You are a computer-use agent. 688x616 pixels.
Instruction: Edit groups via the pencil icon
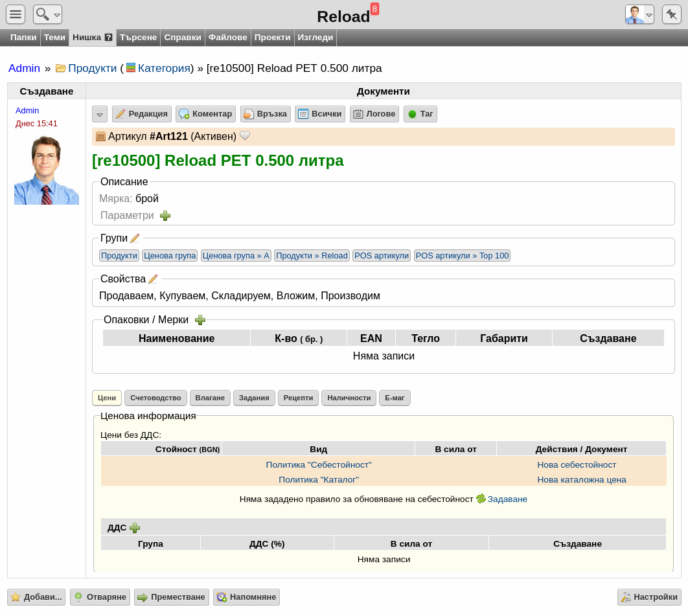[x=135, y=238]
